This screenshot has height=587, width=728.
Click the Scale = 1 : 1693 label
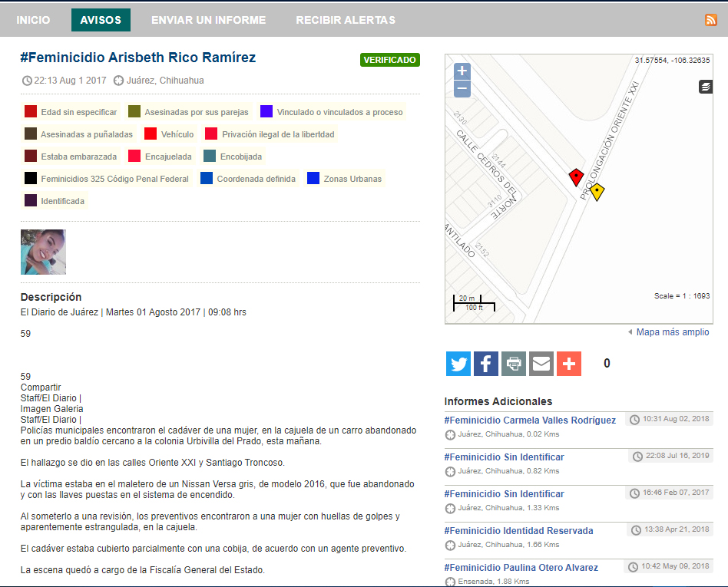tap(682, 296)
